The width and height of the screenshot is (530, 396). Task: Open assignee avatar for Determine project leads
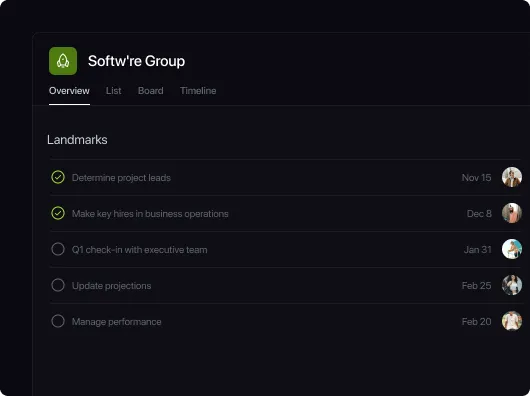[512, 177]
